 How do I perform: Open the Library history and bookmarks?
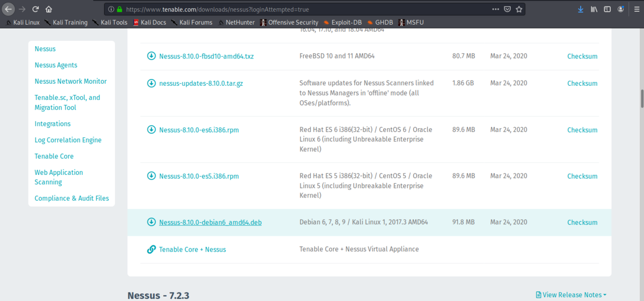pos(594,9)
